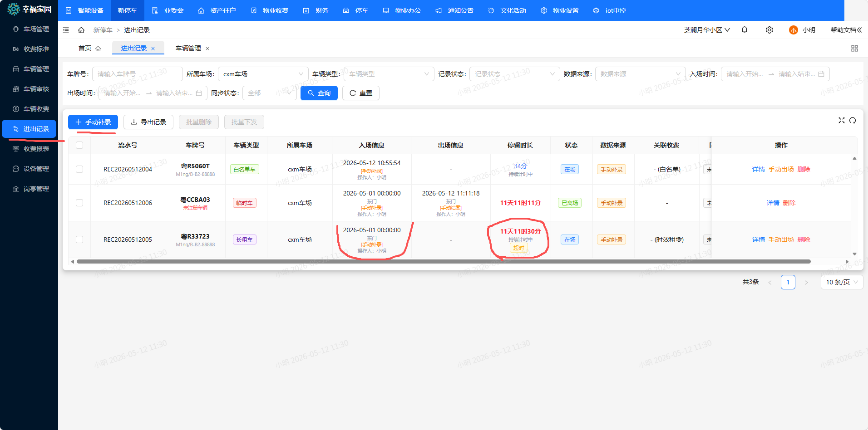Select row REC20260512005 checkbox
The width and height of the screenshot is (868, 430).
click(x=79, y=239)
